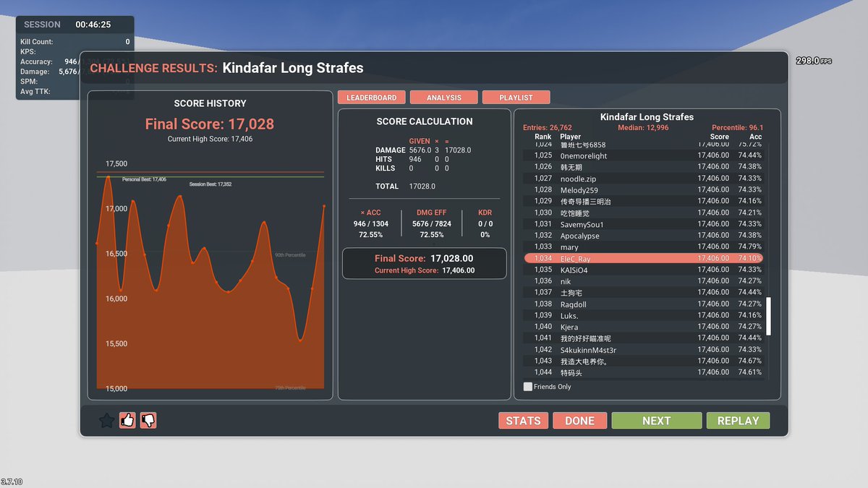Image resolution: width=868 pixels, height=488 pixels.
Task: Open the Playlist tab
Action: coord(516,98)
